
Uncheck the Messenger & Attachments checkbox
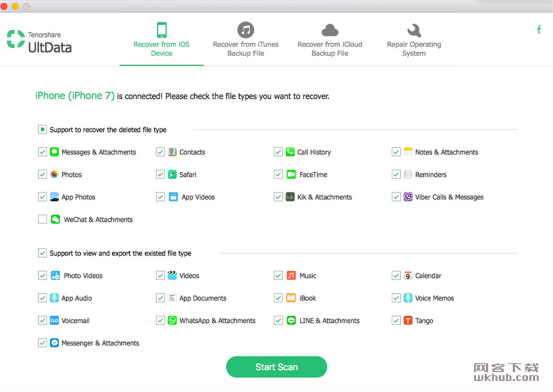click(x=42, y=343)
